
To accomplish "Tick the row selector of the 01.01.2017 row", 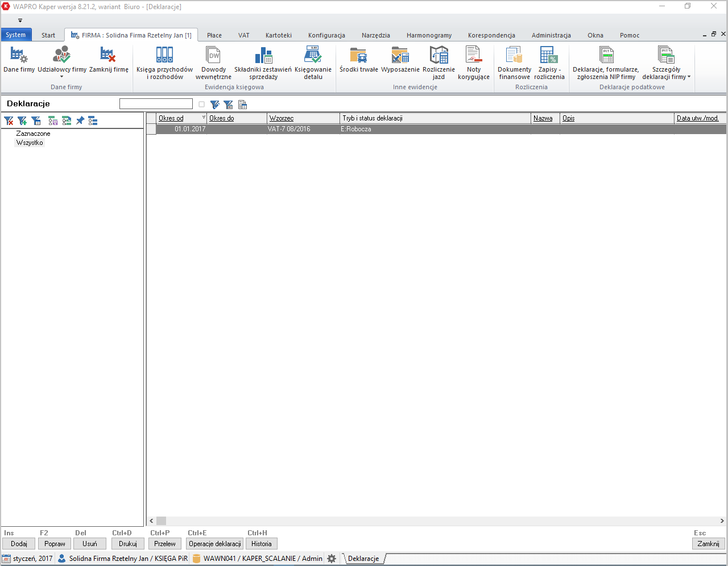I will [151, 129].
